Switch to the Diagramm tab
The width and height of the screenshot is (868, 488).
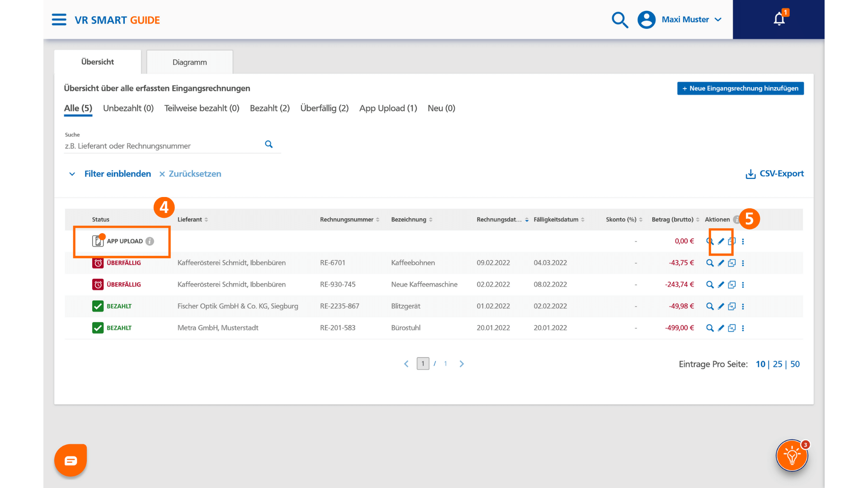pyautogui.click(x=190, y=62)
